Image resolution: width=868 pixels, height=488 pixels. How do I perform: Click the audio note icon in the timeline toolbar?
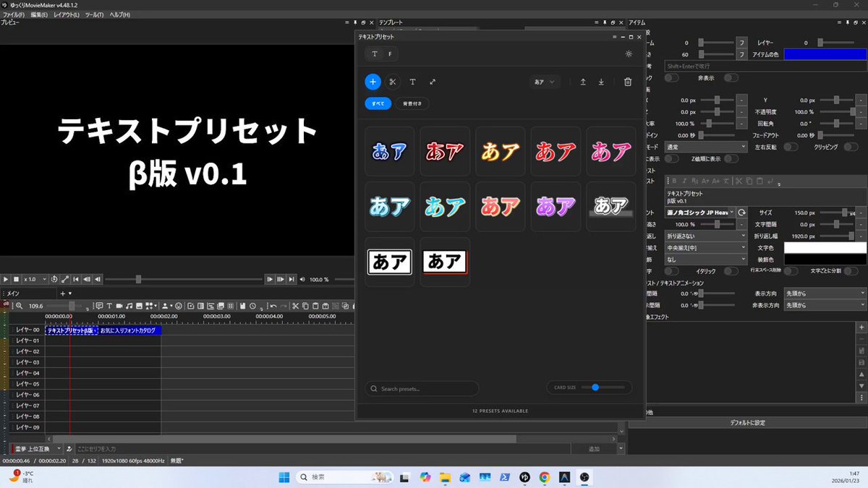pos(128,306)
